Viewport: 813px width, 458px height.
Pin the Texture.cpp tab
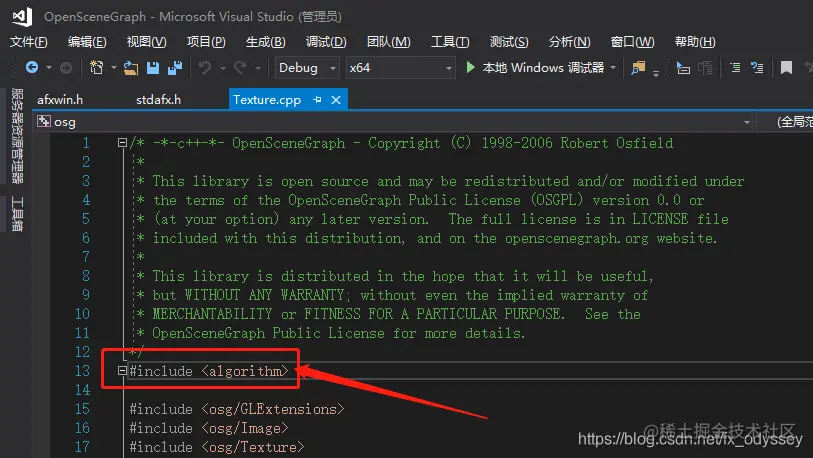point(317,100)
